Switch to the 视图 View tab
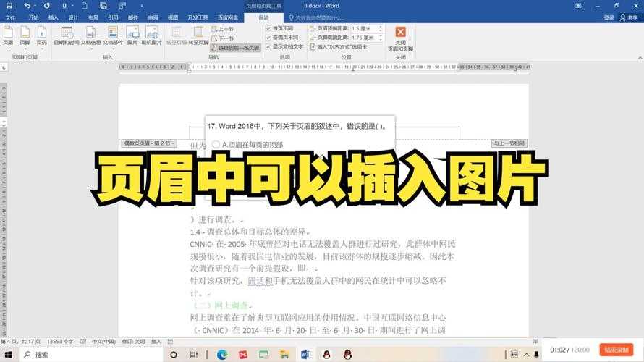Screen dimensions: 644x362 [x=173, y=17]
